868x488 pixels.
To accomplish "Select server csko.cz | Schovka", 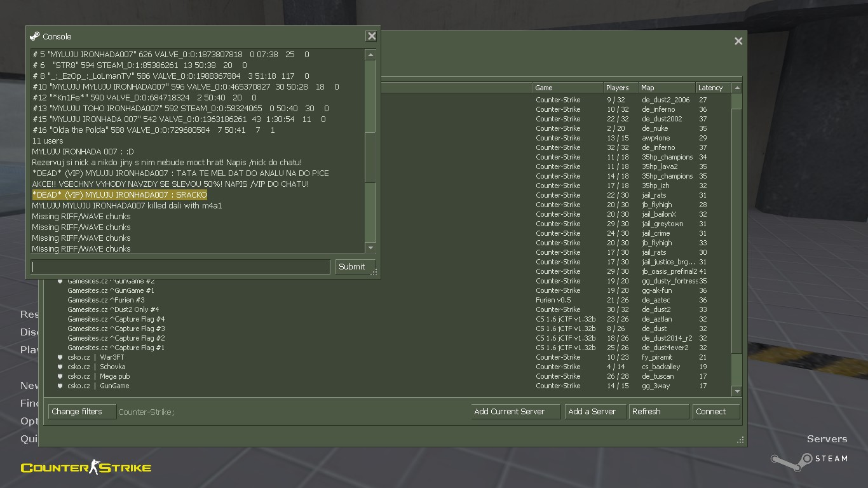I will click(96, 367).
